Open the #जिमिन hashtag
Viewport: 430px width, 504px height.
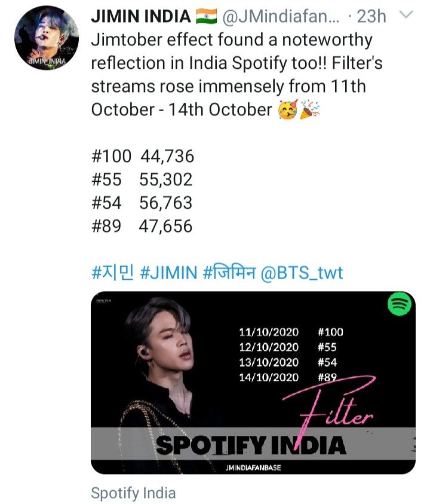pos(229,272)
